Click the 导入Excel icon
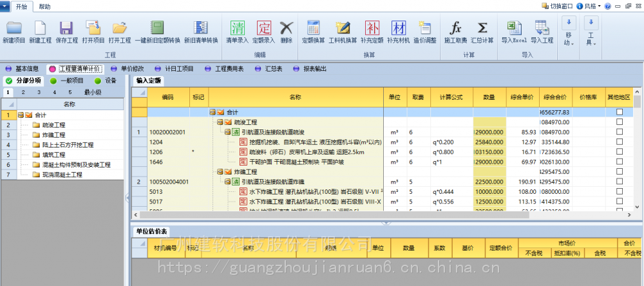Screen dimensions: 644x286 (x=514, y=28)
